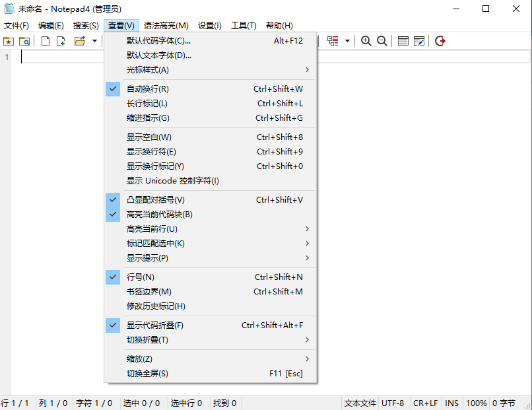Click the zoom out magnifier icon
Image resolution: width=532 pixels, height=410 pixels.
382,41
